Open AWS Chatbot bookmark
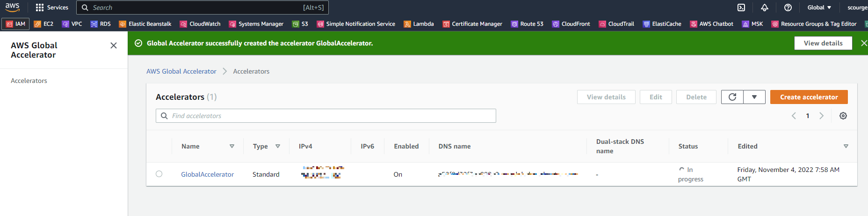The height and width of the screenshot is (216, 868). 712,24
